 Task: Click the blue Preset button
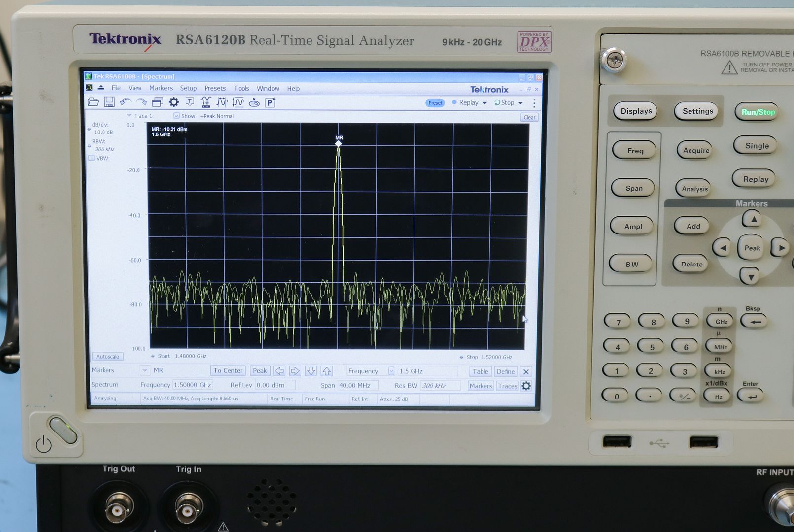coord(435,103)
